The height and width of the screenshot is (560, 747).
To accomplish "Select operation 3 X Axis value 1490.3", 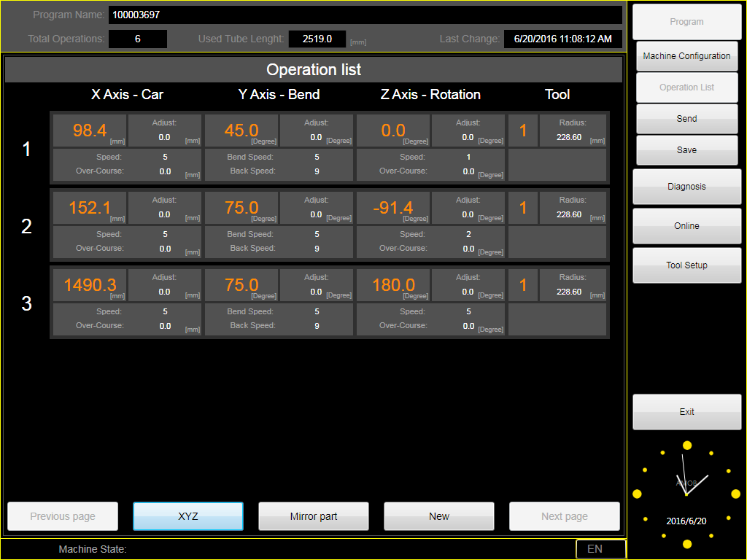I will coord(90,285).
